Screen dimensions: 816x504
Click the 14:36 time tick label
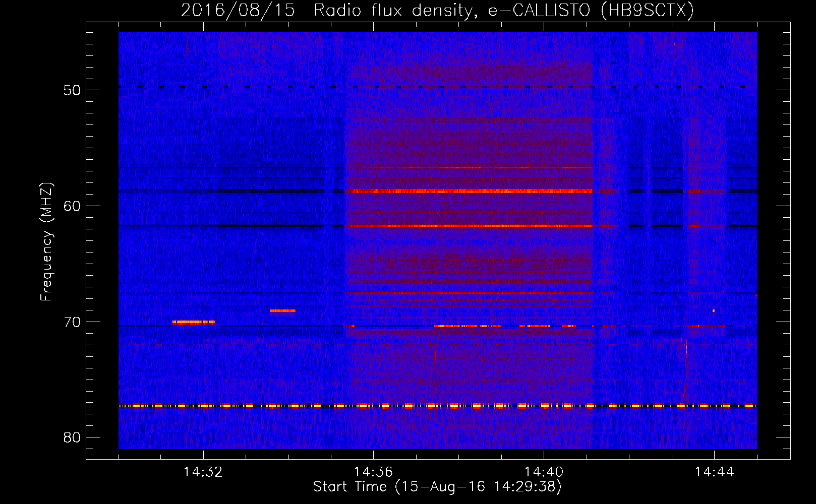[373, 472]
